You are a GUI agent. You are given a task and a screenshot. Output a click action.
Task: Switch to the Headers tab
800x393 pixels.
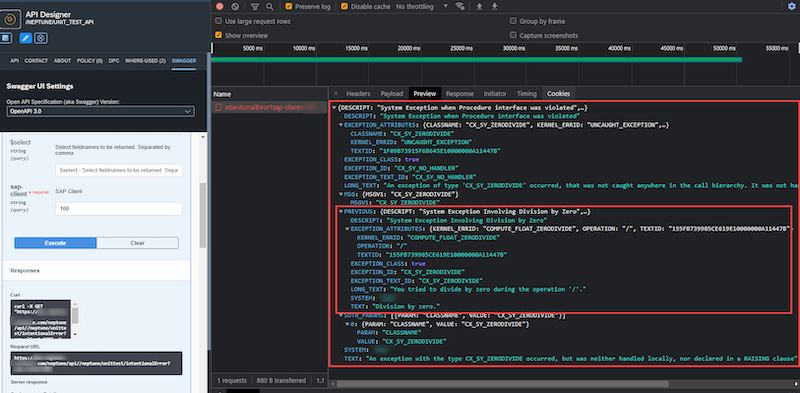click(358, 93)
